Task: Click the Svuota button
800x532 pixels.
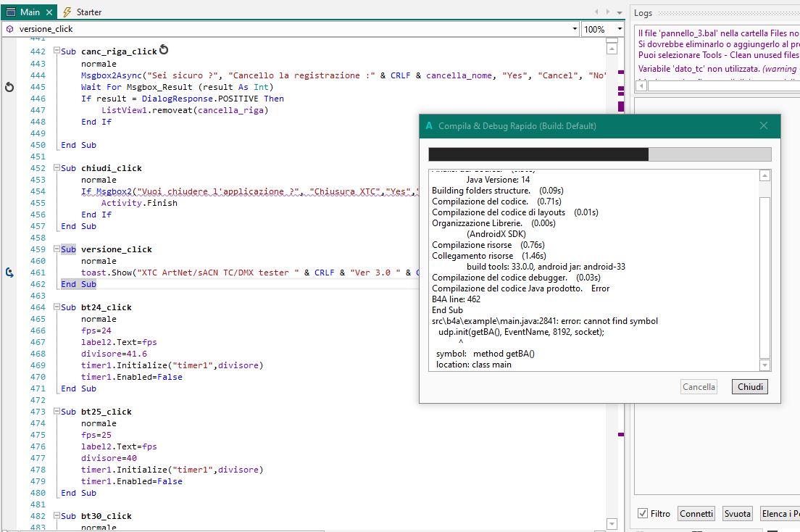Action: [x=737, y=514]
